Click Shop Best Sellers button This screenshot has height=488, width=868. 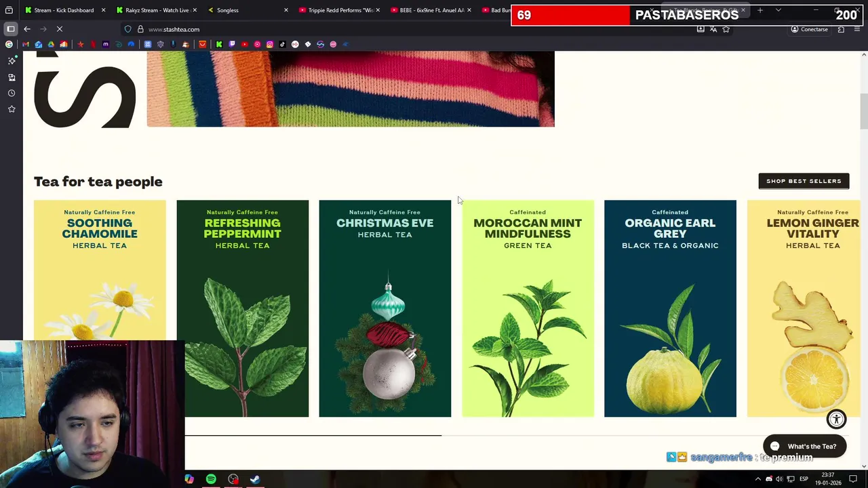(804, 181)
